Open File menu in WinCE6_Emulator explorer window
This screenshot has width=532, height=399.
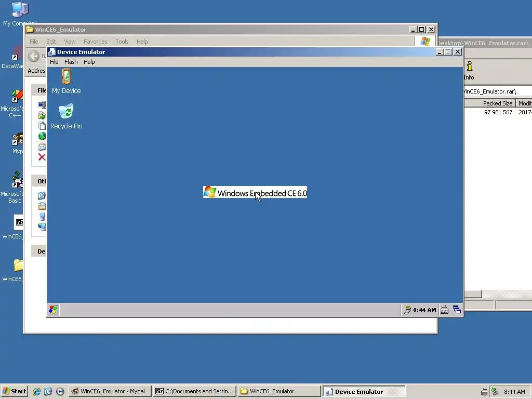point(34,42)
